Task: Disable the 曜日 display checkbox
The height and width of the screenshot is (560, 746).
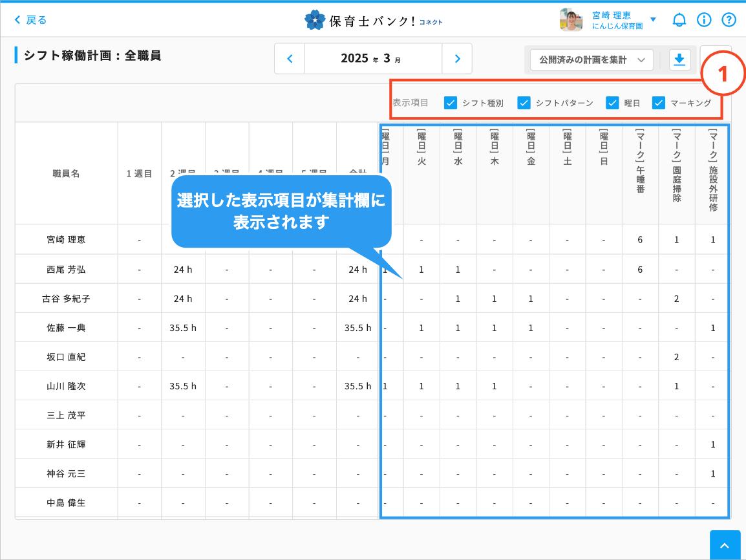Action: [612, 102]
